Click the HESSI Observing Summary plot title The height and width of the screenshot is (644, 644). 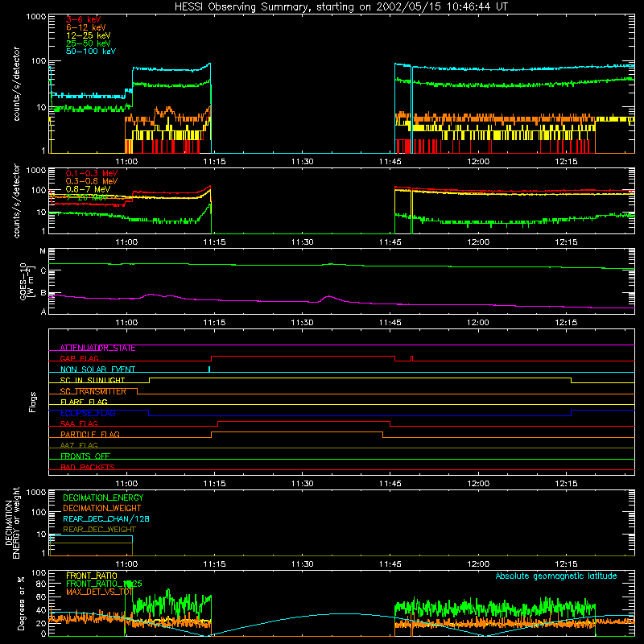341,7
